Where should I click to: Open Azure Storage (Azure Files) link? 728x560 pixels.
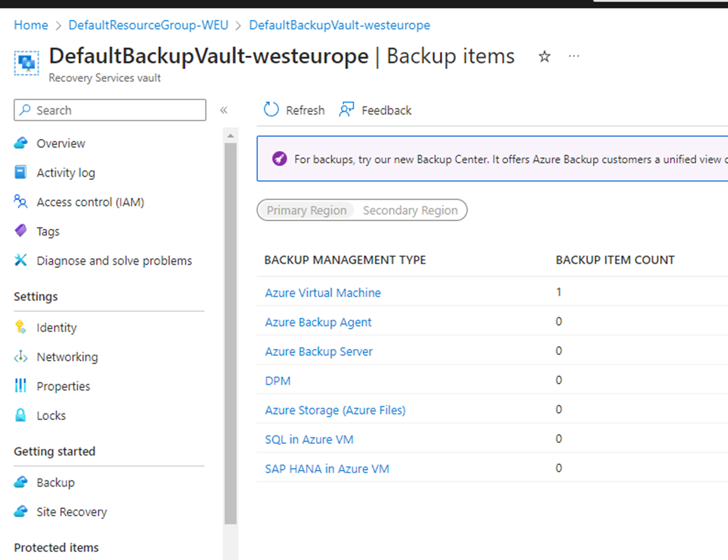point(335,410)
